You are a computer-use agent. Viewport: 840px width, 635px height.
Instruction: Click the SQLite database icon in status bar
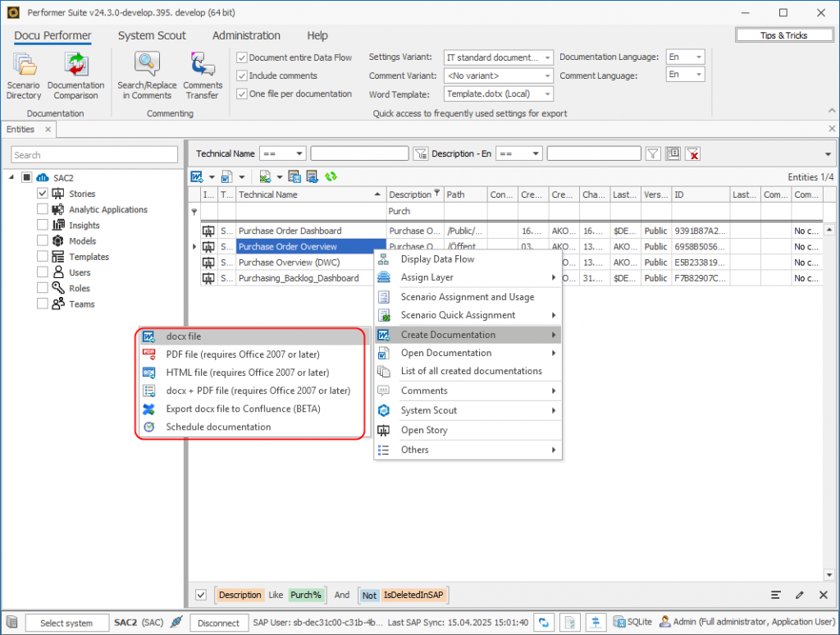[x=621, y=623]
